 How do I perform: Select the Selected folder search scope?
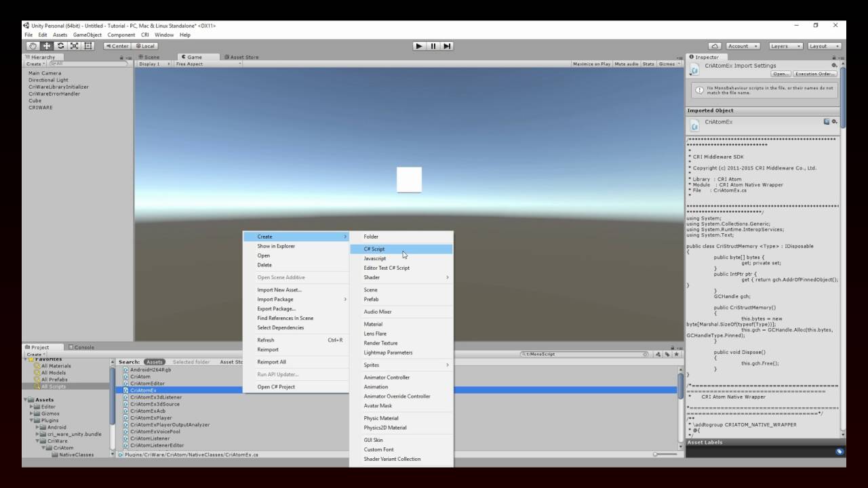point(191,362)
